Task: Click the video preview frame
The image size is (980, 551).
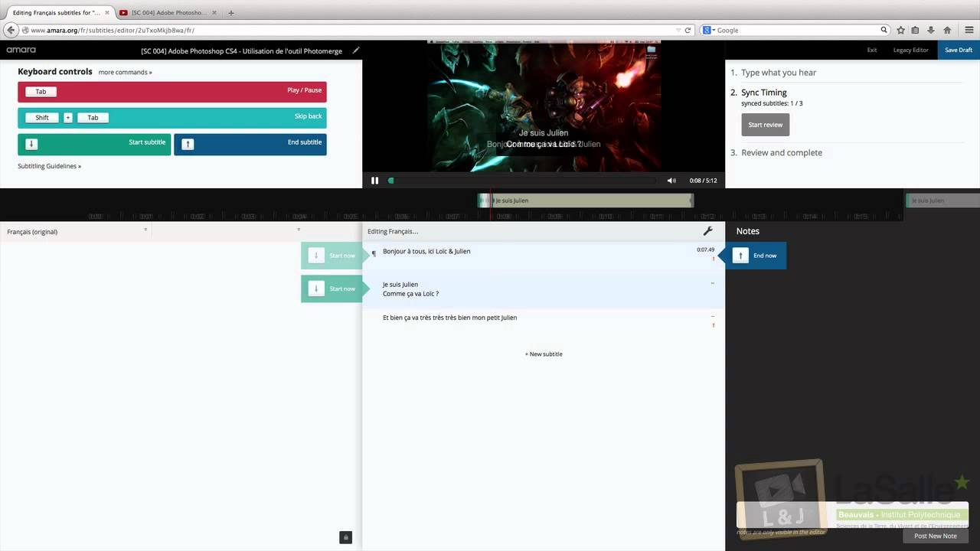Action: [x=544, y=106]
